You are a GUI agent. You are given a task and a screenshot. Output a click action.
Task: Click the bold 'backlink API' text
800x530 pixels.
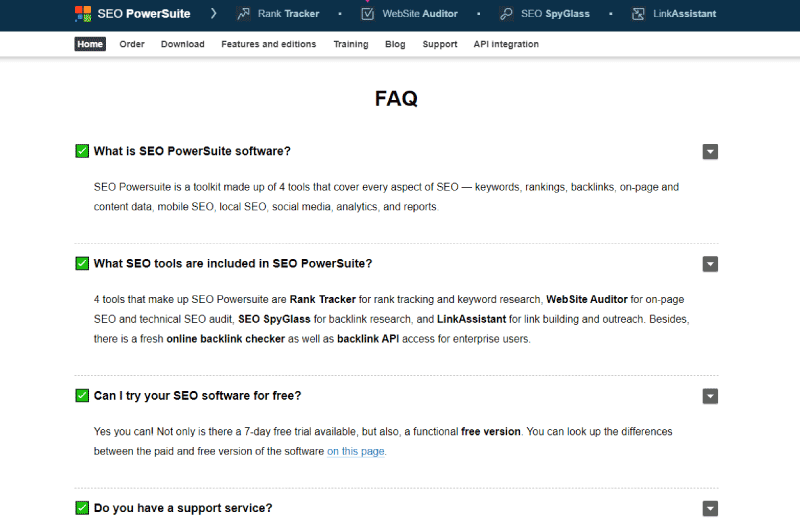[368, 339]
